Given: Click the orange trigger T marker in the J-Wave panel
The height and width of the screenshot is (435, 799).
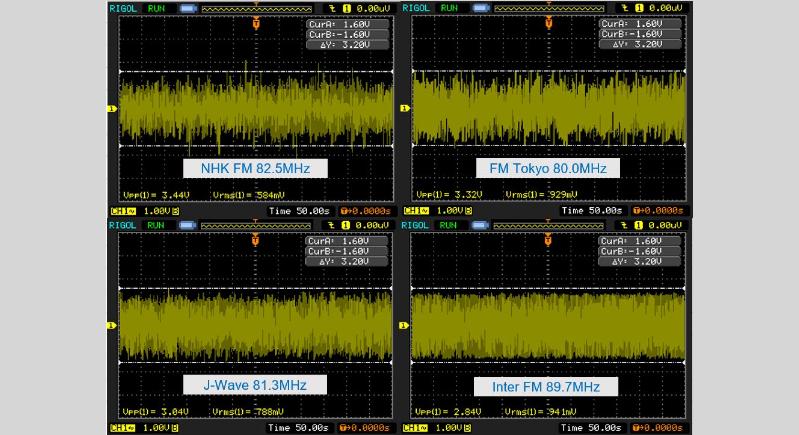Looking at the screenshot, I should pos(255,240).
